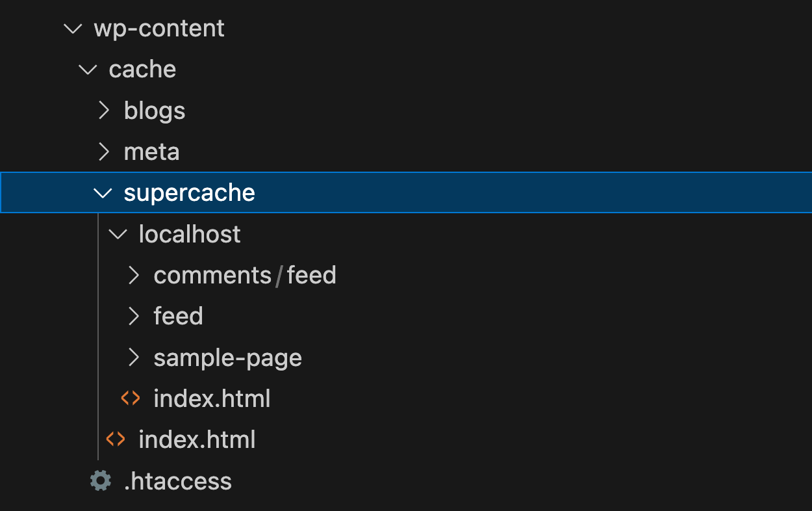The width and height of the screenshot is (812, 511).
Task: Collapse the cache folder using its chevron
Action: point(88,70)
